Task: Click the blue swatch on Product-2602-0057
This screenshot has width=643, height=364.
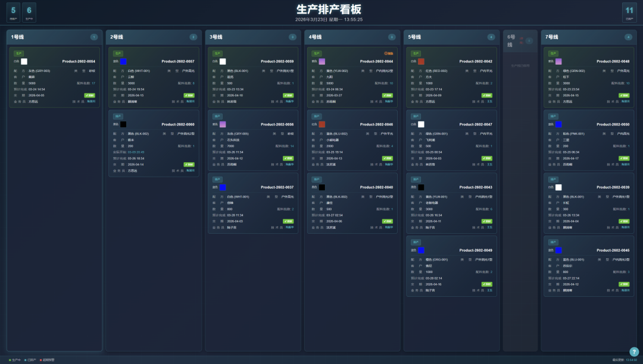Action: click(123, 61)
